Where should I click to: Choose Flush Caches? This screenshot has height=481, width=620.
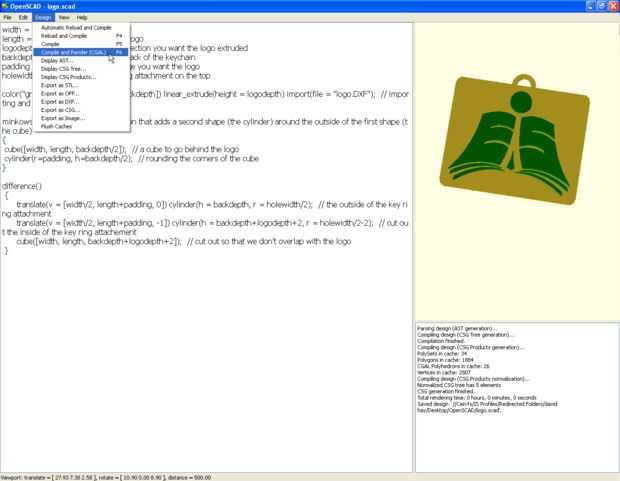pyautogui.click(x=81, y=127)
